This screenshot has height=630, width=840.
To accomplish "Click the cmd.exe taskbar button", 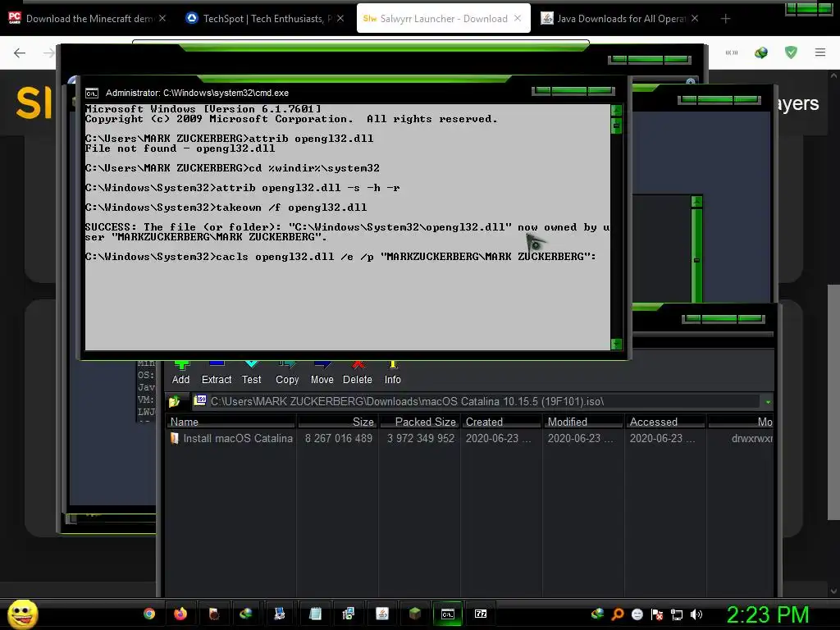I will tap(447, 614).
